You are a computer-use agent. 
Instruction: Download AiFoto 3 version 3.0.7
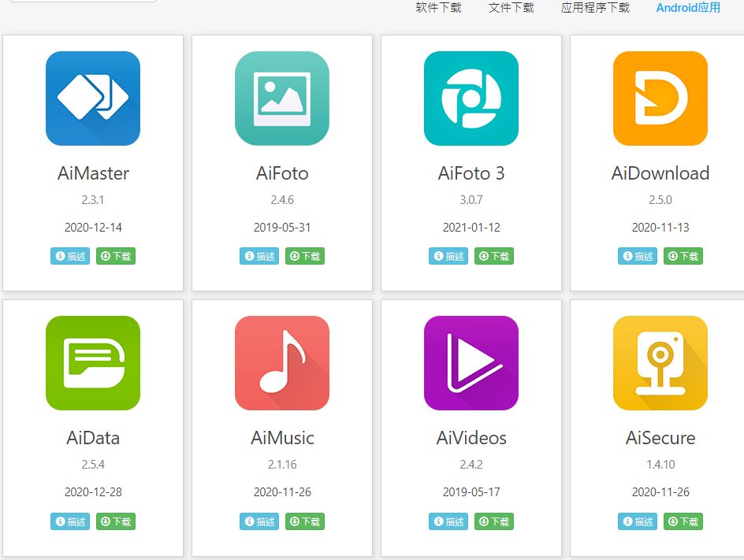[494, 256]
